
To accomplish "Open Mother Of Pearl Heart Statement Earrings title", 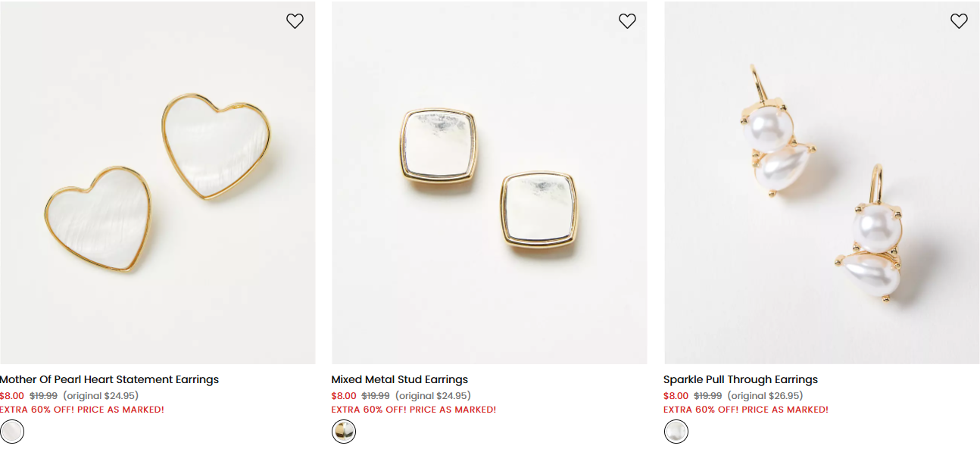I will (110, 379).
